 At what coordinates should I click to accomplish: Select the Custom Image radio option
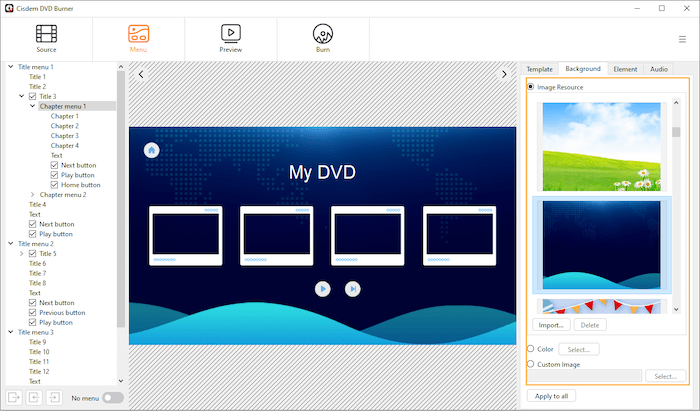(x=530, y=364)
